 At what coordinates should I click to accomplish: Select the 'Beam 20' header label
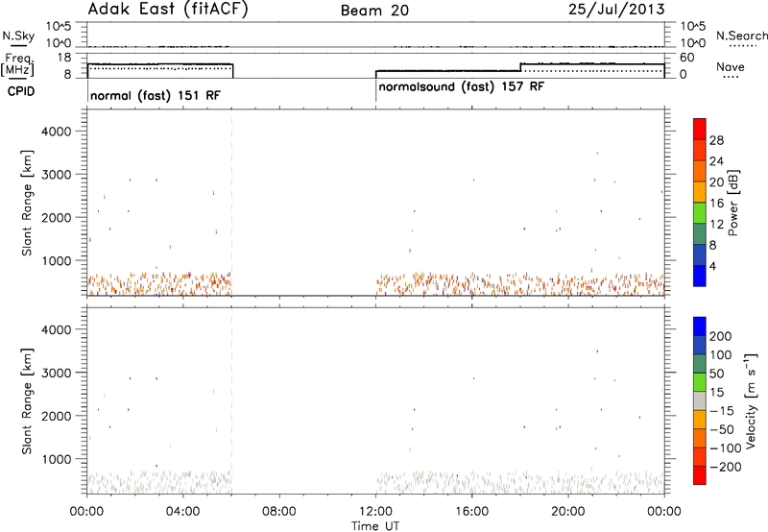tap(374, 11)
